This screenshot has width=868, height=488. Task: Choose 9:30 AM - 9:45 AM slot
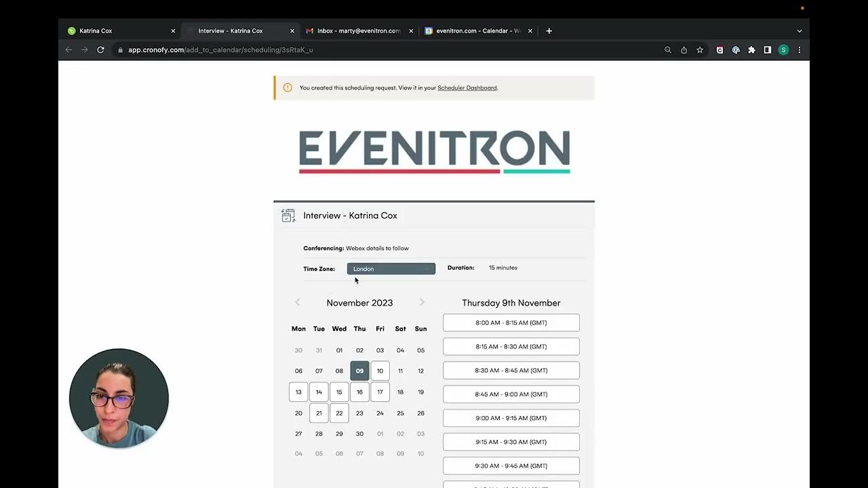tap(511, 466)
